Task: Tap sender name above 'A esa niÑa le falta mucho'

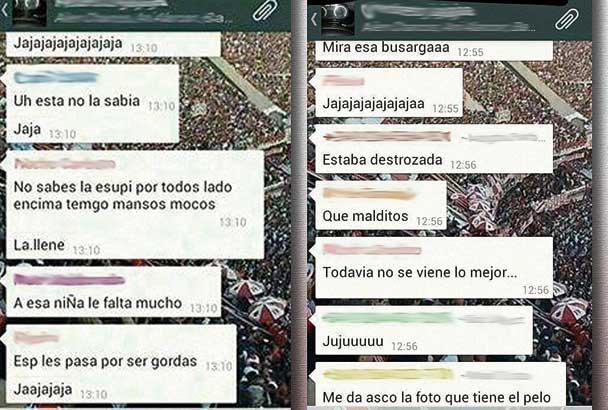Action: (x=69, y=279)
